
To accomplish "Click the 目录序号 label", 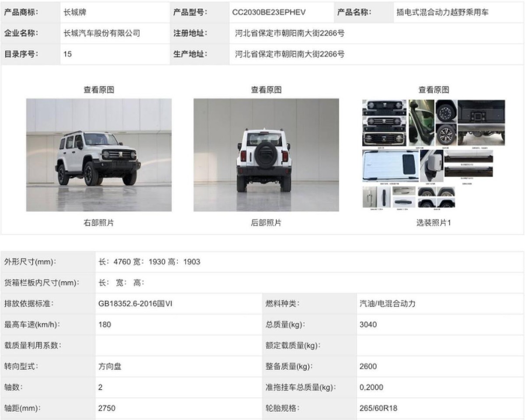I will tap(21, 54).
